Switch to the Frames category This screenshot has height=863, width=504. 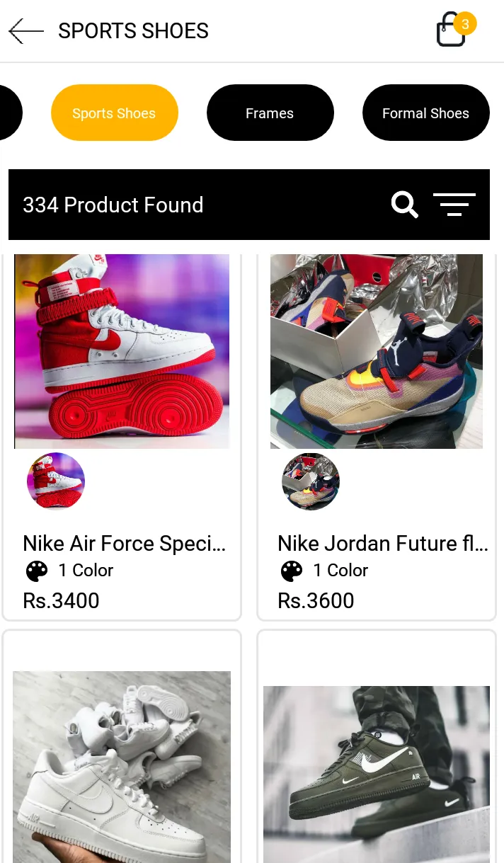(x=270, y=113)
